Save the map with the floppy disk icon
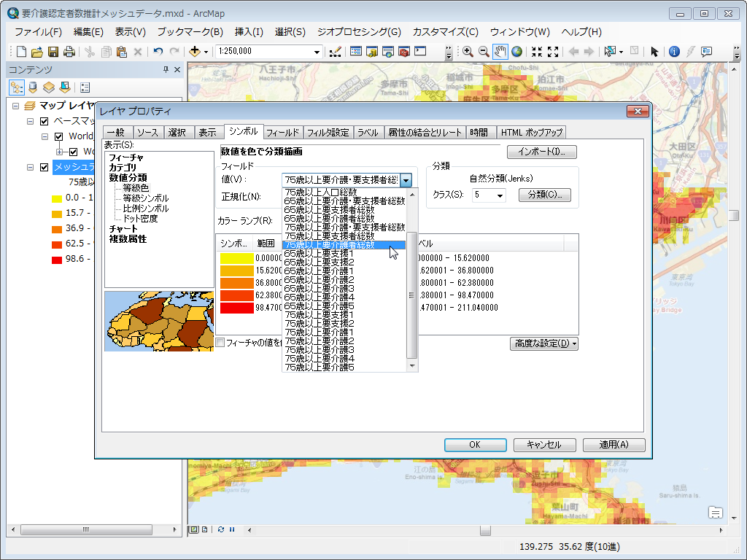The image size is (747, 560). 53,52
